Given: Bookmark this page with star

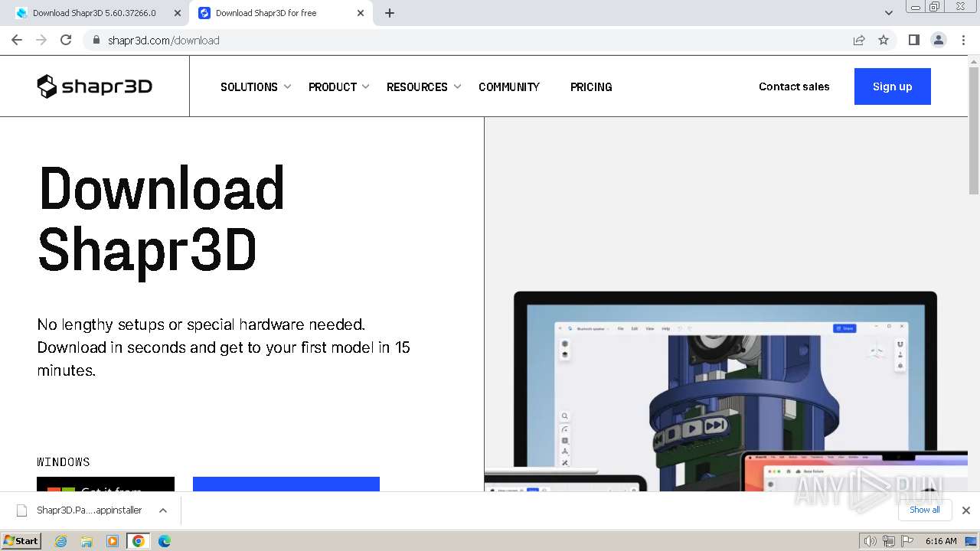Looking at the screenshot, I should (884, 40).
